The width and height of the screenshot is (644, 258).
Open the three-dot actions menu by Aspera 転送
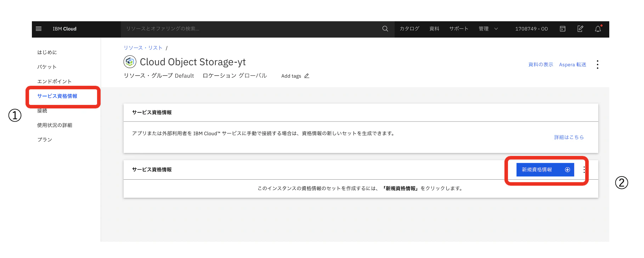coord(597,64)
